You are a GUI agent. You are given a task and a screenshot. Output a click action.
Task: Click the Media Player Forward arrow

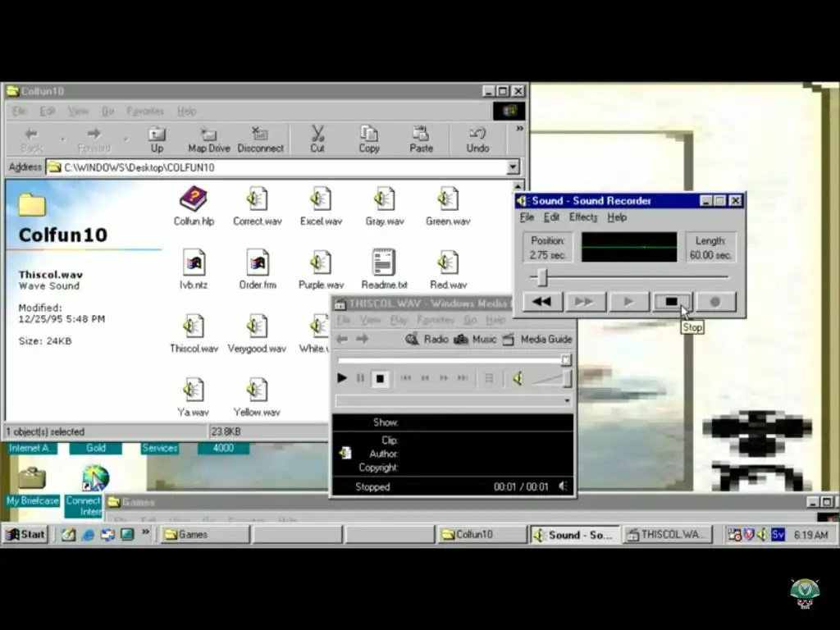tap(362, 339)
